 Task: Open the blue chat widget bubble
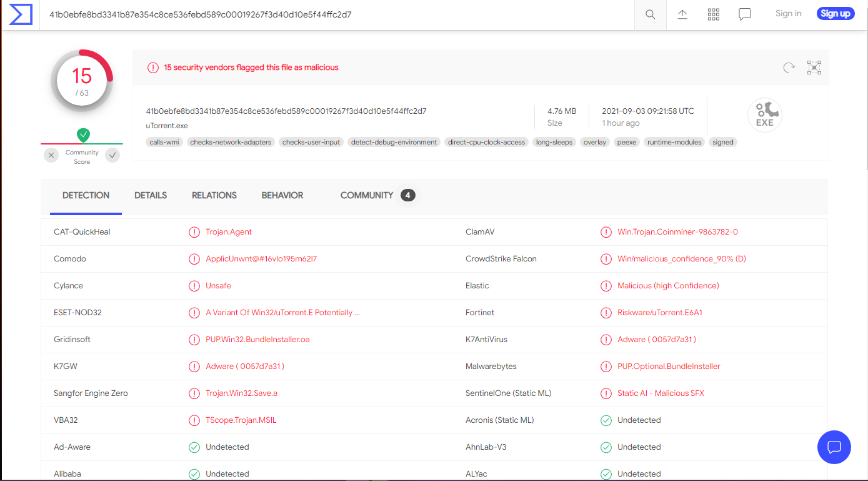(x=834, y=447)
